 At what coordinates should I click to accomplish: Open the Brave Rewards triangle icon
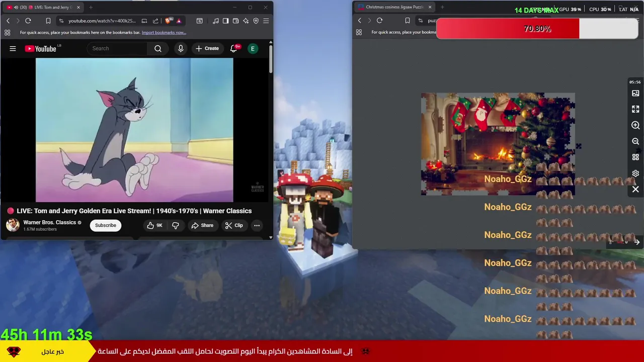(179, 21)
